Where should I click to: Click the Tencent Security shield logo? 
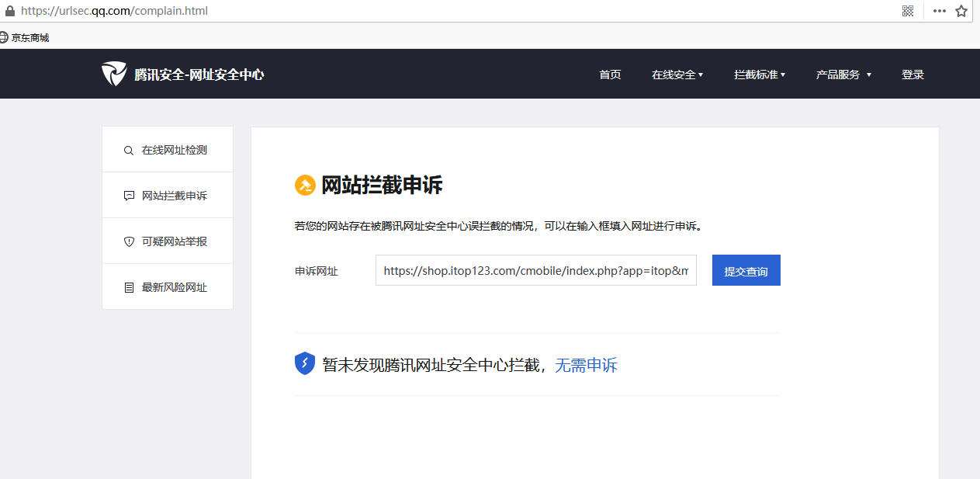114,74
